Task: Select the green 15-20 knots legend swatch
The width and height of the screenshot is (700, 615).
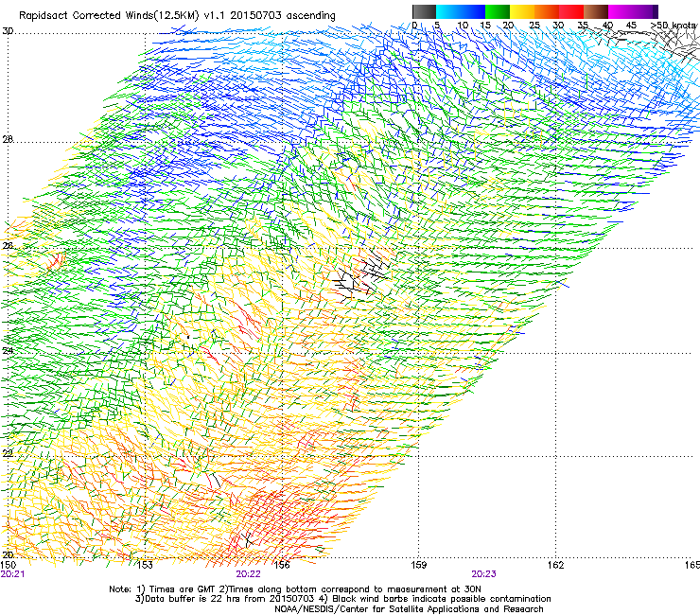Action: coord(498,11)
